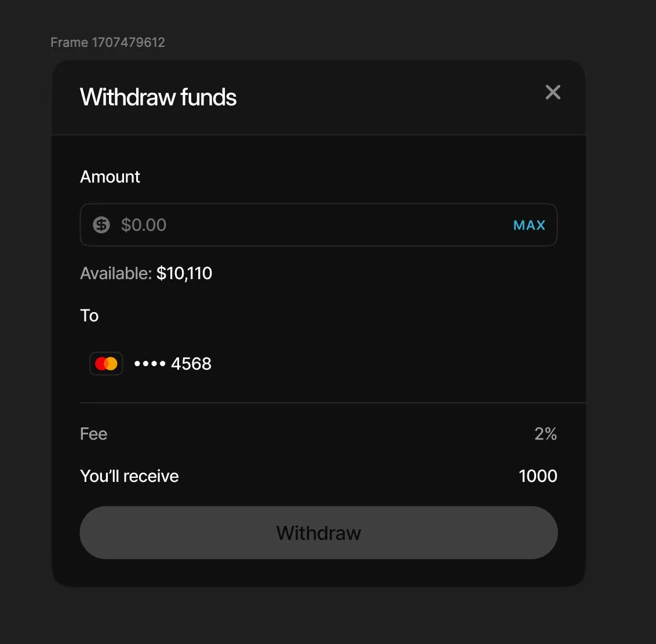Image resolution: width=656 pixels, height=644 pixels.
Task: Click the dollar coin icon in Amount field
Action: tap(101, 225)
